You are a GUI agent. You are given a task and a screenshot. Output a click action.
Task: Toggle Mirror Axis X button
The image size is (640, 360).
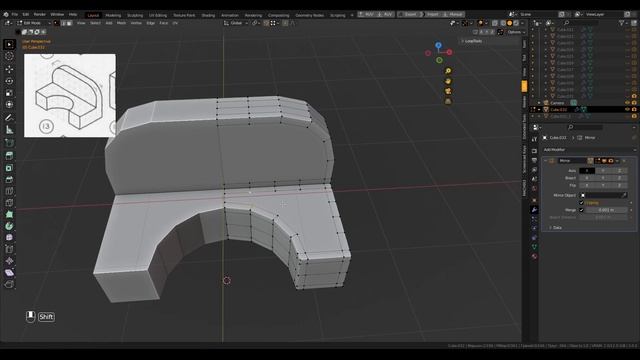(587, 171)
